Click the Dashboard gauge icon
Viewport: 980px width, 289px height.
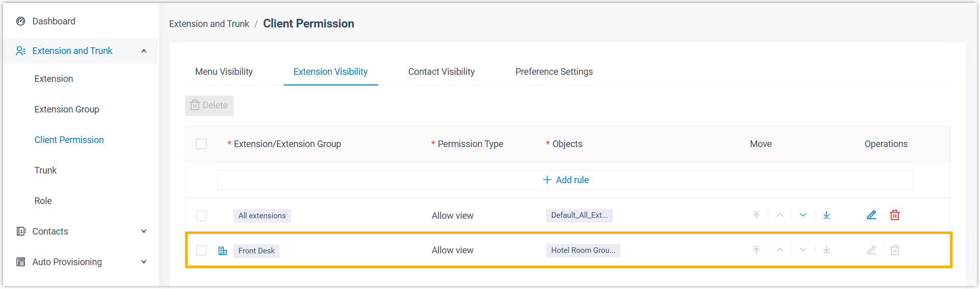(21, 21)
